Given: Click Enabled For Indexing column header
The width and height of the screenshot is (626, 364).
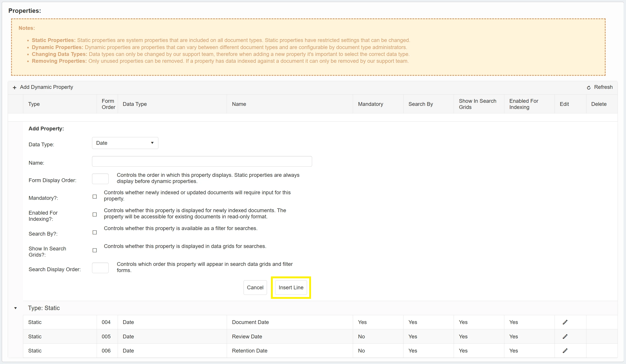Looking at the screenshot, I should pyautogui.click(x=529, y=104).
